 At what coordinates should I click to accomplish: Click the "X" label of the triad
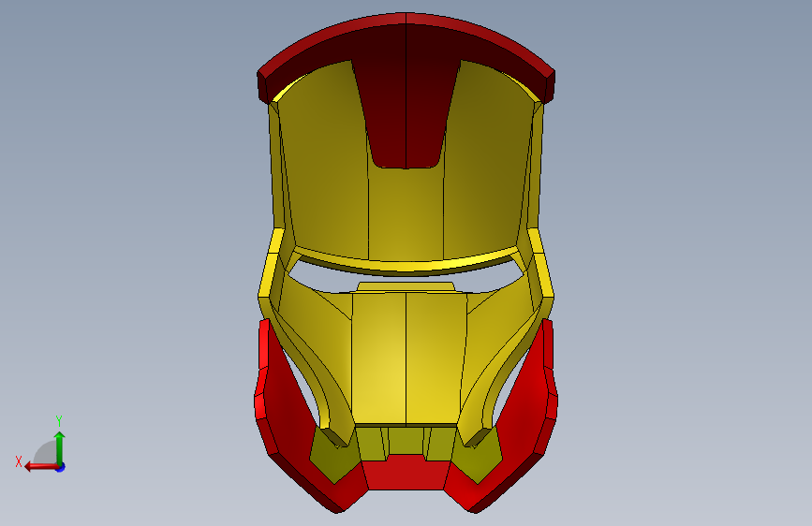(19, 461)
